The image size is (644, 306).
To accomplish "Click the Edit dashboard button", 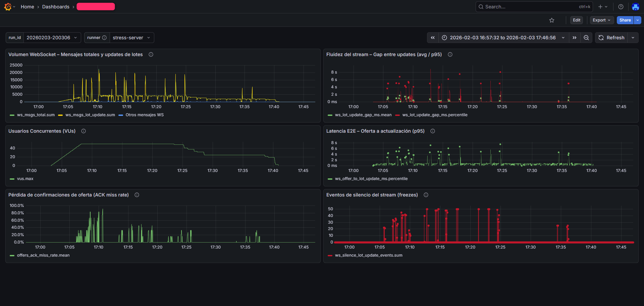I will (576, 20).
